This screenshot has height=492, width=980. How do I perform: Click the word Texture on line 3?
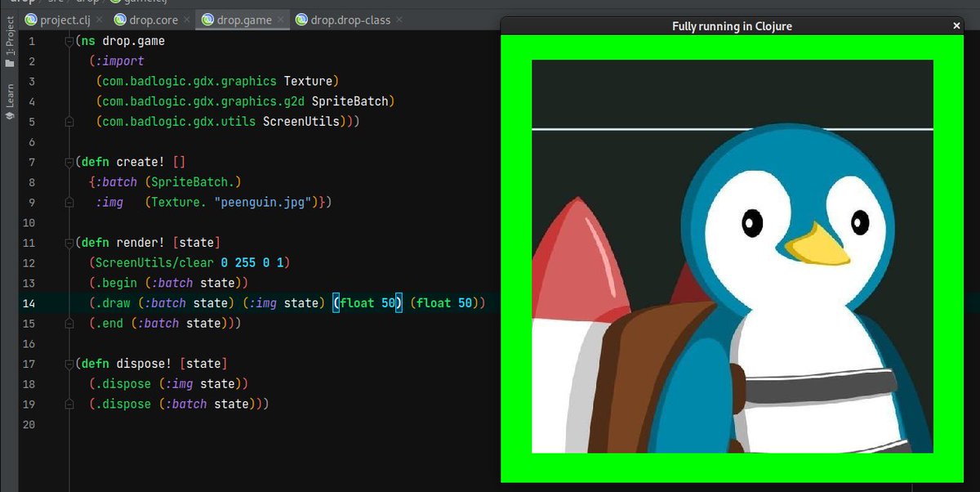(x=309, y=82)
